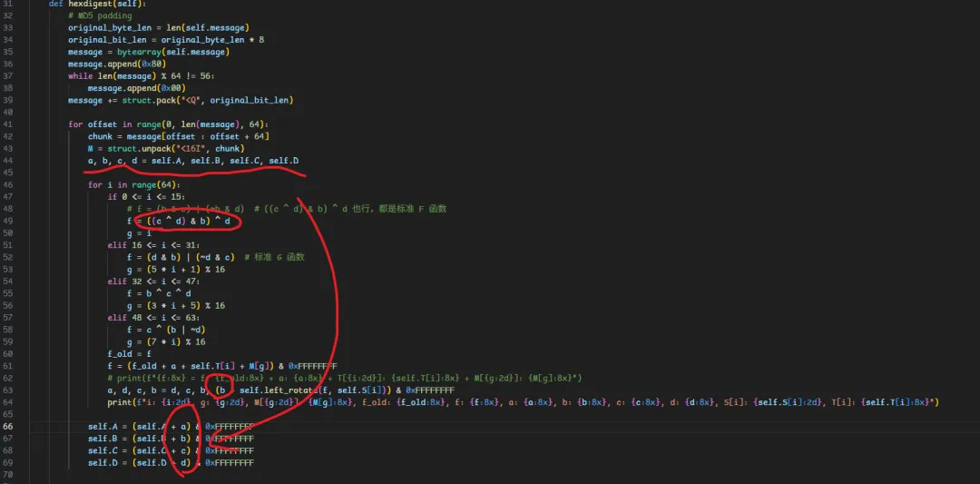Click the "f = c ^ (b | ~d)" line
Viewport: 980px width, 484px height.
click(166, 331)
